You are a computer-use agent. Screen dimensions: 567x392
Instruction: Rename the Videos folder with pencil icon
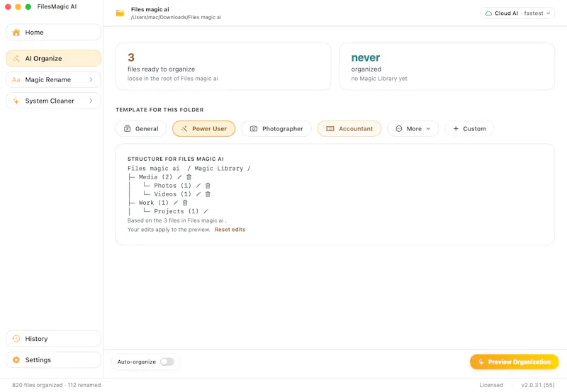[x=198, y=194]
